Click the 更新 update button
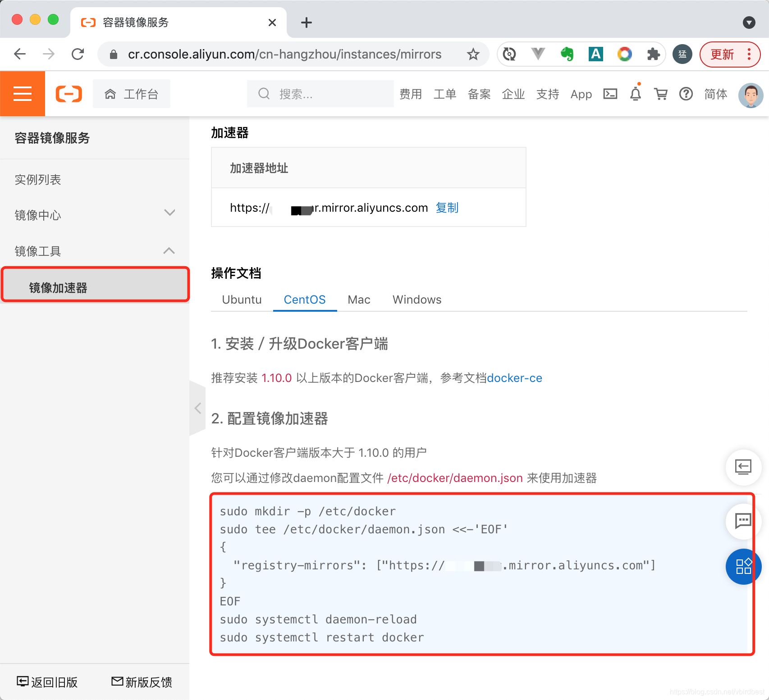 730,55
